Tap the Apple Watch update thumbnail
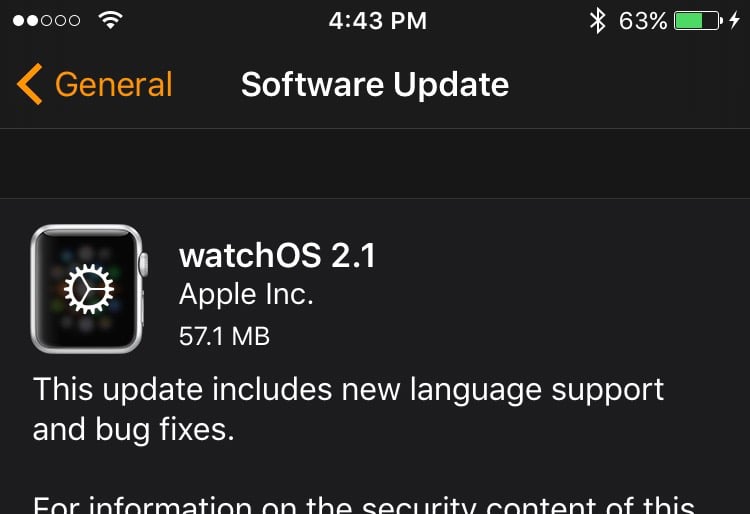 click(89, 289)
